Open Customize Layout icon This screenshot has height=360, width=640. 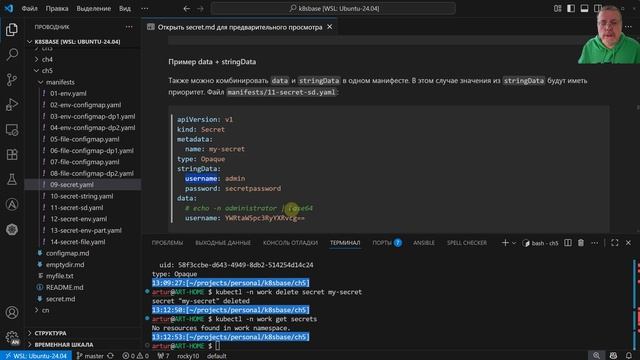(x=558, y=8)
